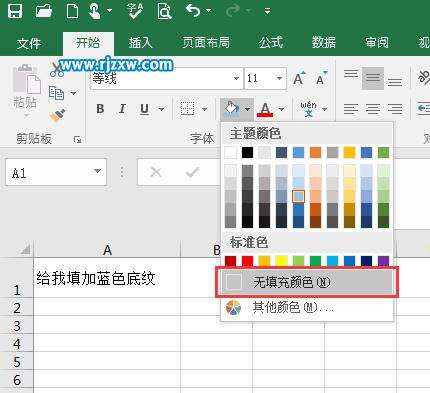Open the phonetic guide dropdown arrow

pyautogui.click(x=324, y=109)
